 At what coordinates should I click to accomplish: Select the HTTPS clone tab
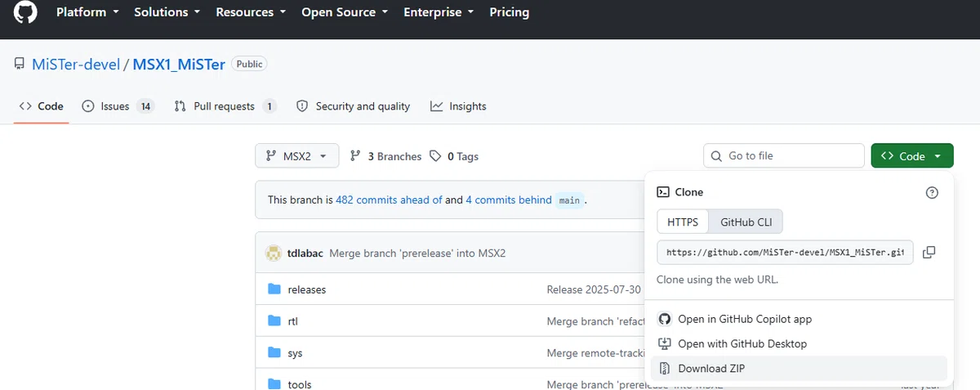(683, 222)
